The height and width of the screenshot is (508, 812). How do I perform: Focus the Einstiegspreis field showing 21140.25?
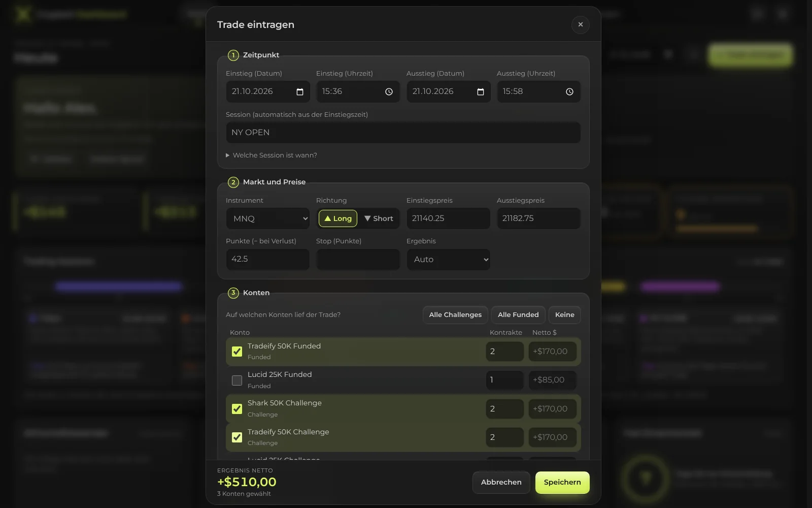point(448,218)
